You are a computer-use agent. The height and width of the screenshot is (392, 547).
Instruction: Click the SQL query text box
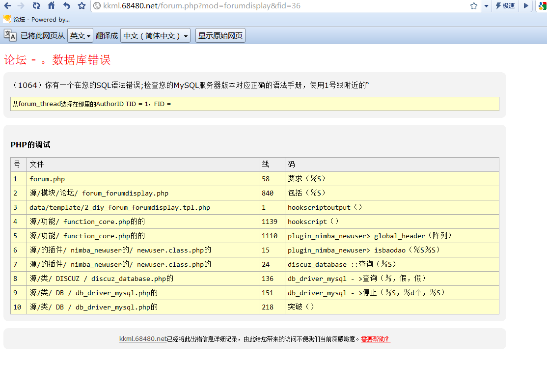click(x=255, y=104)
